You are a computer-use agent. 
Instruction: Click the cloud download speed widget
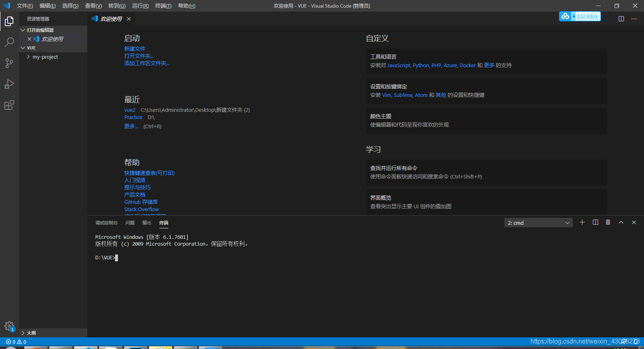tap(580, 16)
